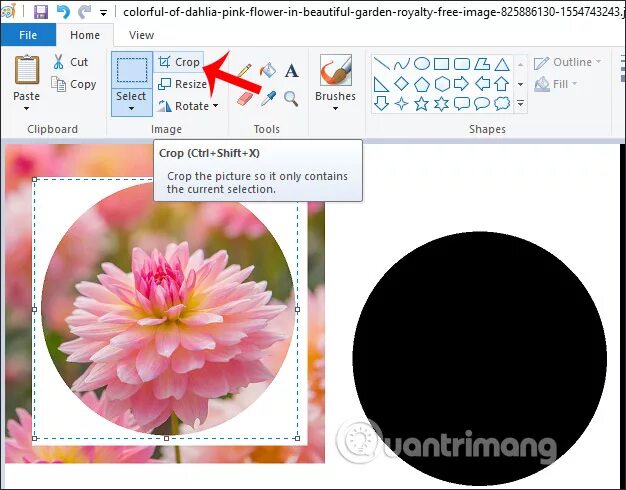Screen dimensions: 626x490
Task: Show the previous row of the Shapes gallery
Action: tap(521, 64)
